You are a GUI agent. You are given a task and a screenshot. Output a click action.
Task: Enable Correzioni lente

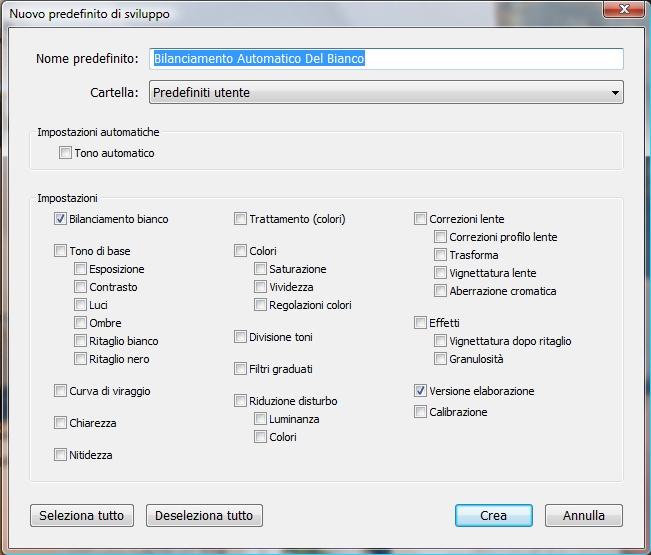tap(420, 219)
